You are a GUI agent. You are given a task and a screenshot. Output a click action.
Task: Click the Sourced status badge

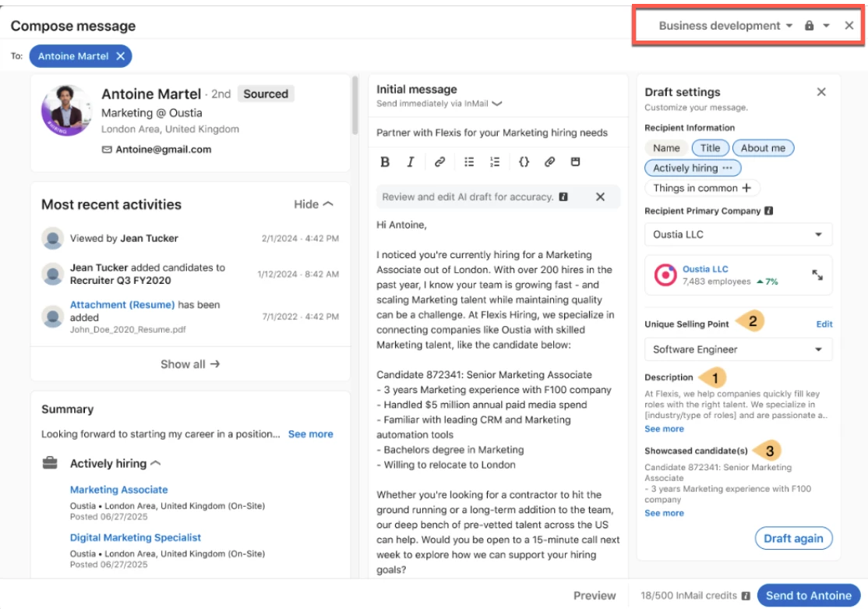[x=266, y=94]
